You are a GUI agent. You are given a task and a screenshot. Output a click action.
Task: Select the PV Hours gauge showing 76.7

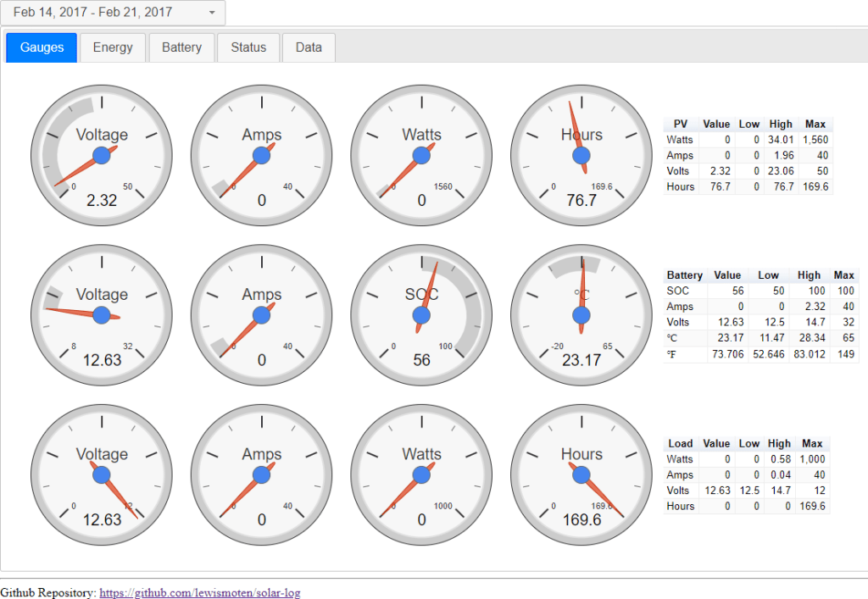point(581,155)
